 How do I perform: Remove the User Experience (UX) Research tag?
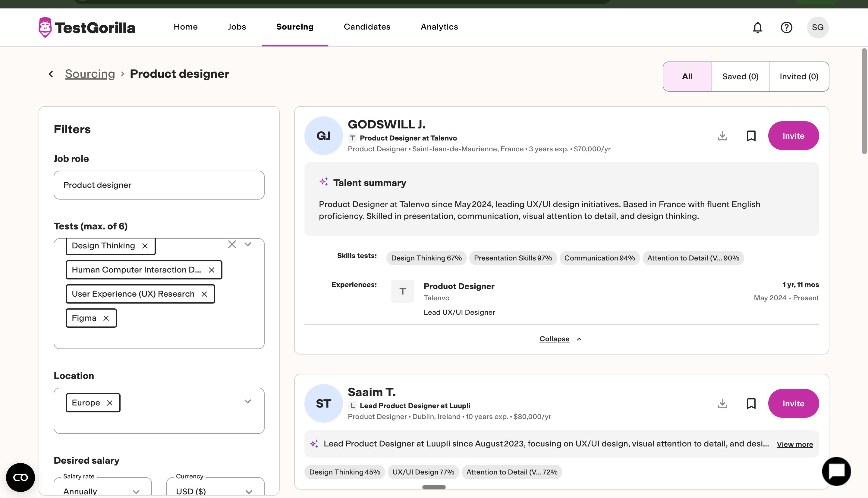204,294
